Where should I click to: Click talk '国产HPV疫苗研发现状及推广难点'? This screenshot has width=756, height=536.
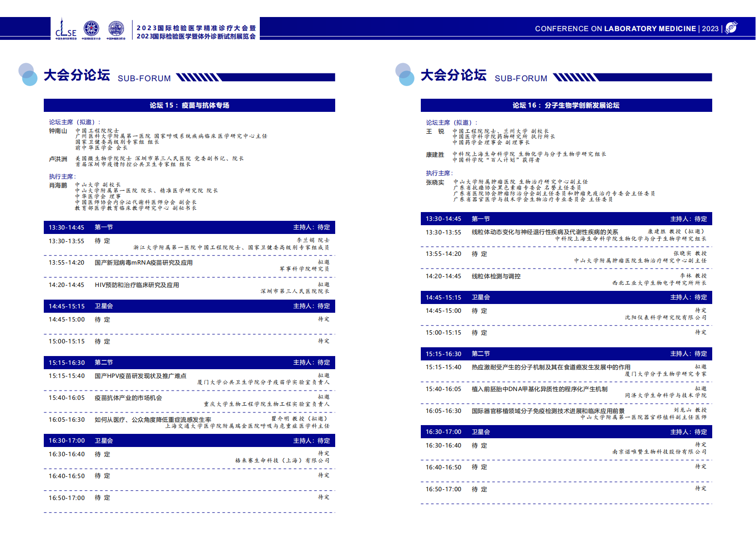click(x=141, y=376)
